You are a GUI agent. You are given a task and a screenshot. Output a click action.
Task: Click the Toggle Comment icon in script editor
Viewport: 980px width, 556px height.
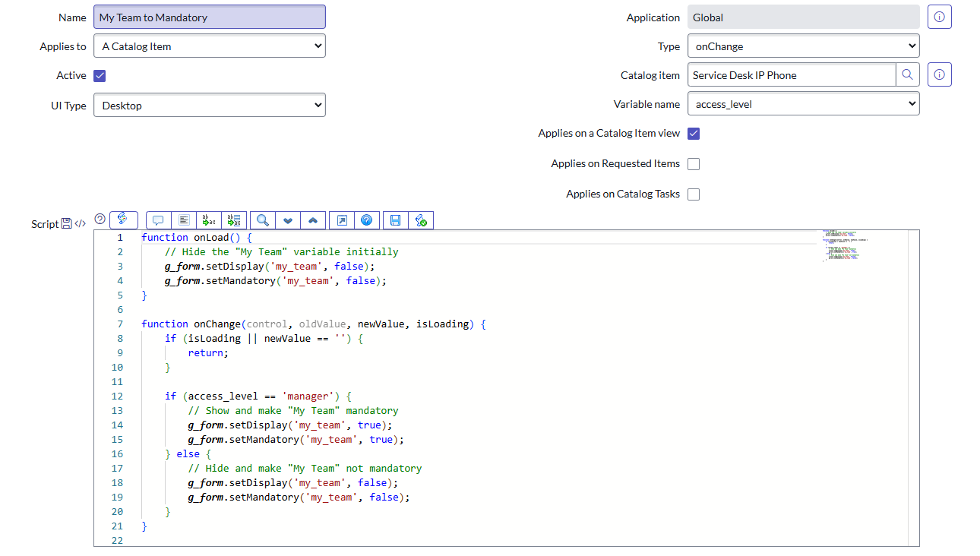157,220
